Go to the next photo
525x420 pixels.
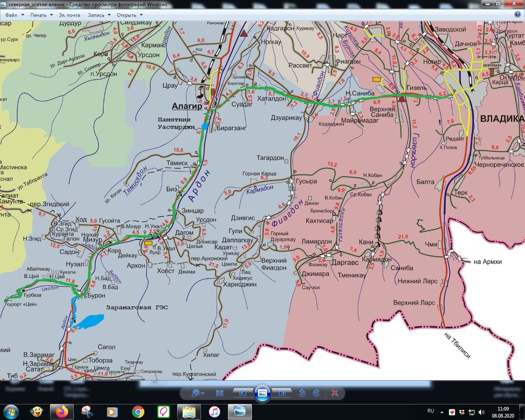click(x=282, y=393)
